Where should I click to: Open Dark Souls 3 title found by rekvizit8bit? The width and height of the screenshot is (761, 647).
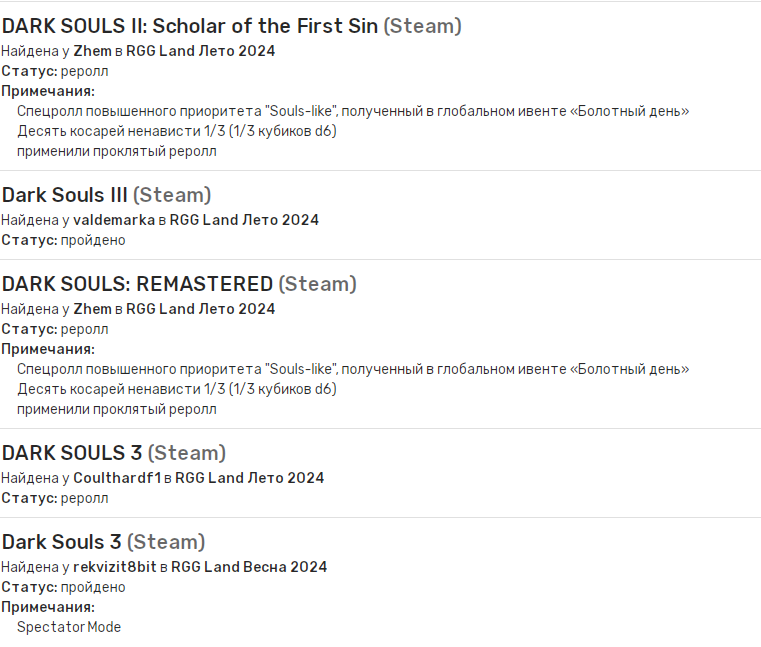pyautogui.click(x=62, y=542)
